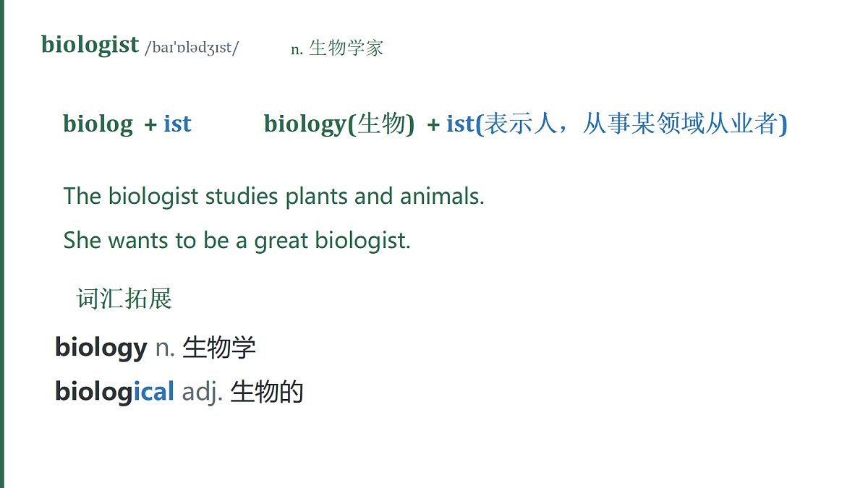Click the green vertical bar on the slide's left edge
Screen dimensions: 868x488
pyautogui.click(x=2, y=244)
